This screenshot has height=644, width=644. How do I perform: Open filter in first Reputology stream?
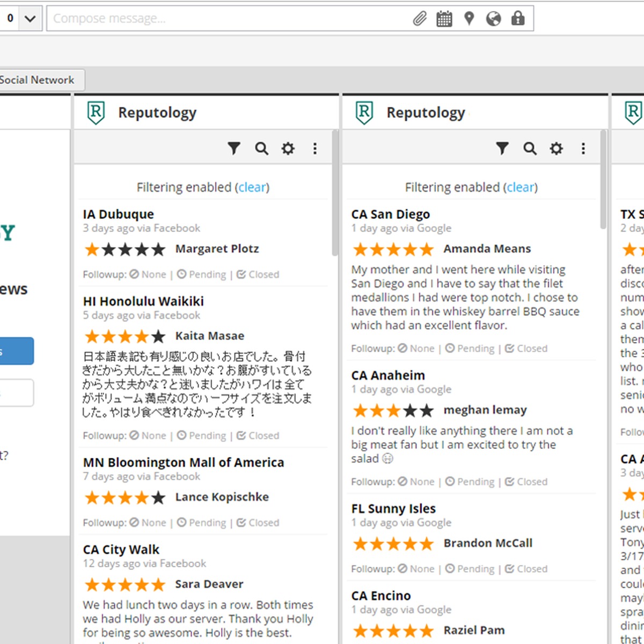click(234, 149)
